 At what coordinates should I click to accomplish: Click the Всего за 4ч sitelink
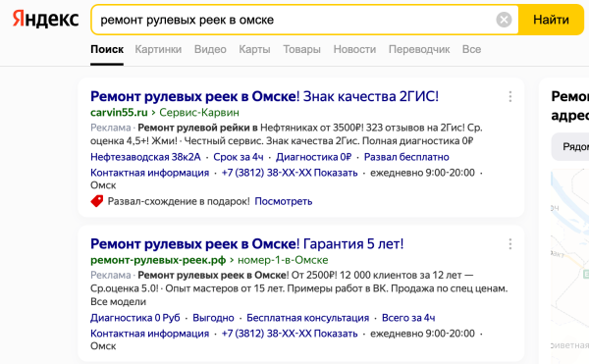pos(408,318)
